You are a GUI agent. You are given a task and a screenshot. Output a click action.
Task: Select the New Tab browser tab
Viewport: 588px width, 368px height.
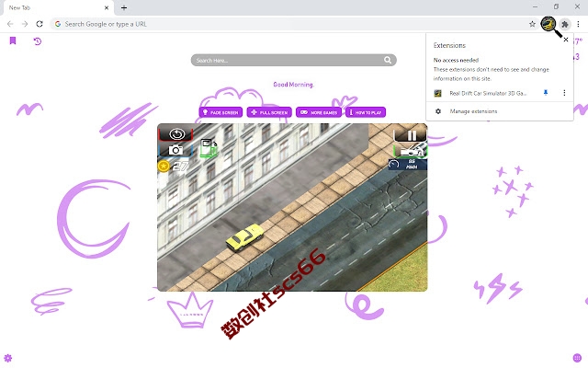pyautogui.click(x=57, y=8)
